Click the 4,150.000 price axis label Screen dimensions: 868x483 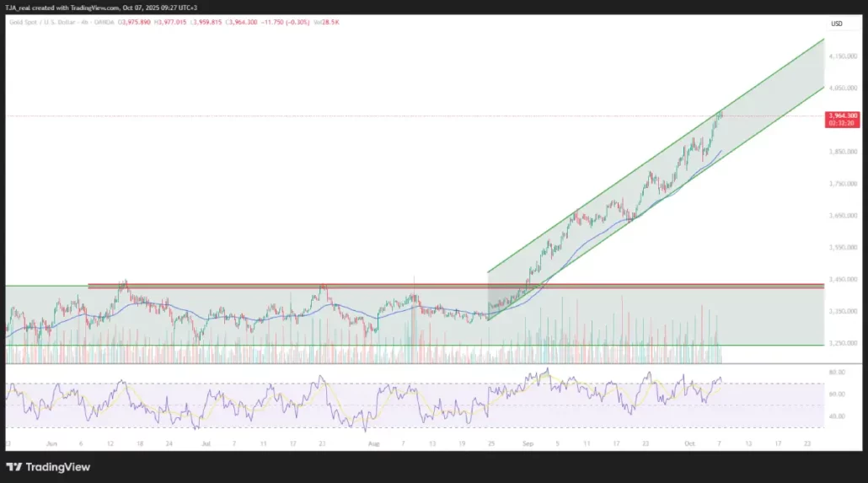click(842, 56)
